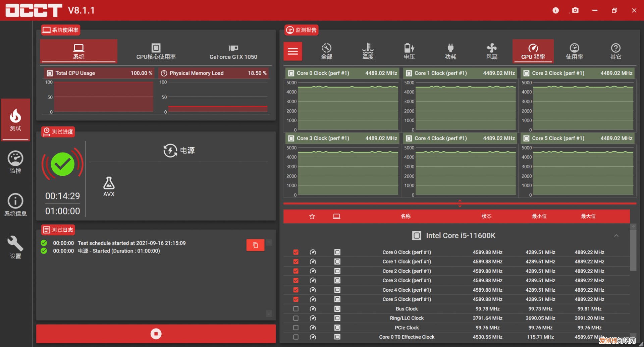This screenshot has height=347, width=644.
Task: Collapse the Intel Core i5-11600K group
Action: pyautogui.click(x=616, y=236)
